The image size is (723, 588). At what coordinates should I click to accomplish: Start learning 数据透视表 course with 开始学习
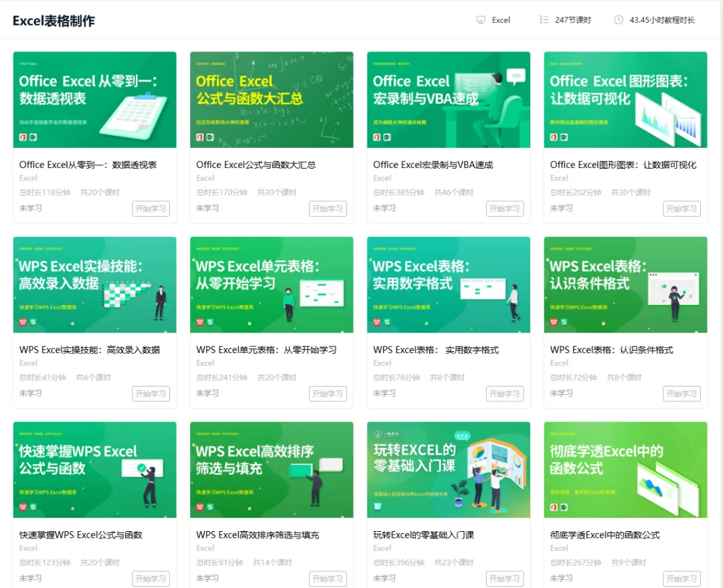click(151, 209)
